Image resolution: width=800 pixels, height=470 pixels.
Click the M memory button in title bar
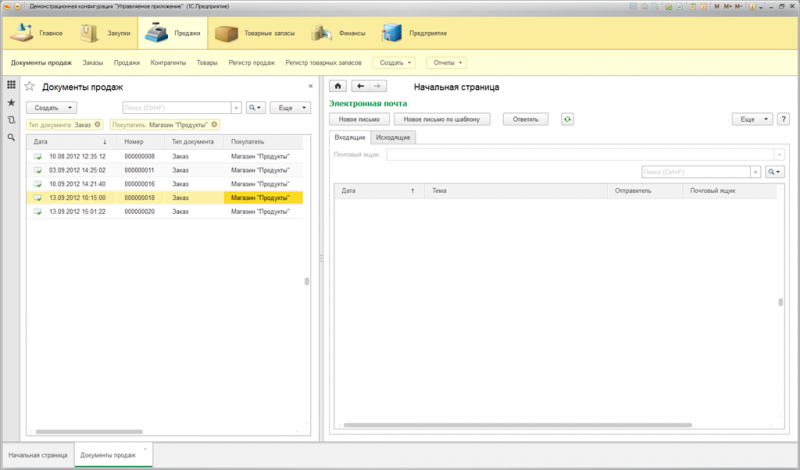point(717,7)
